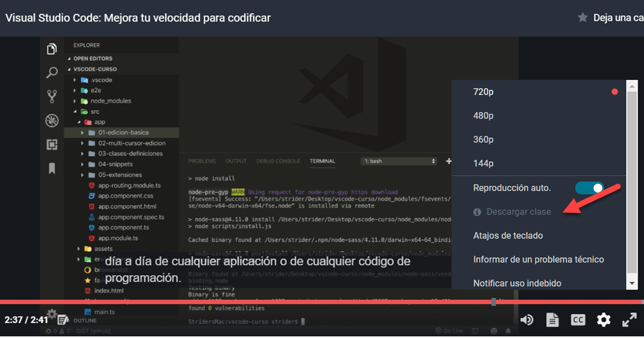Image resolution: width=644 pixels, height=338 pixels.
Task: Enter fullscreen with the expand arrows icon
Action: 629,320
